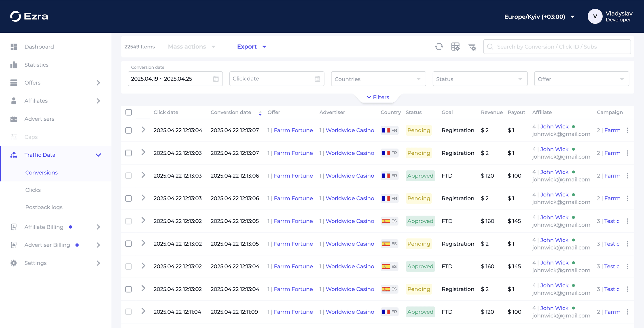Screen dimensions: 644x328
Task: Click the Advertisers briefcase icon
Action: tap(14, 119)
